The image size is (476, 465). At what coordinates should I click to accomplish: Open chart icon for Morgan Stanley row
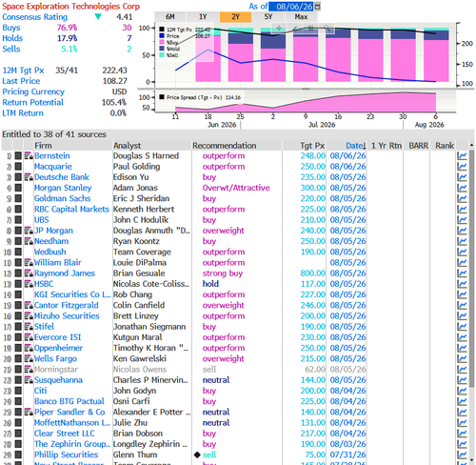462,188
